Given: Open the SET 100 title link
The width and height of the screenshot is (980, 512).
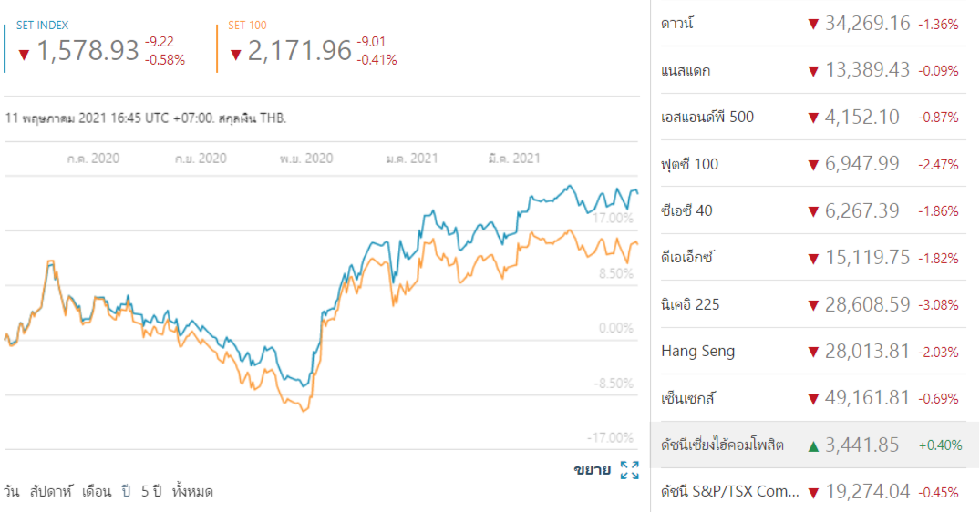Looking at the screenshot, I should point(247,26).
